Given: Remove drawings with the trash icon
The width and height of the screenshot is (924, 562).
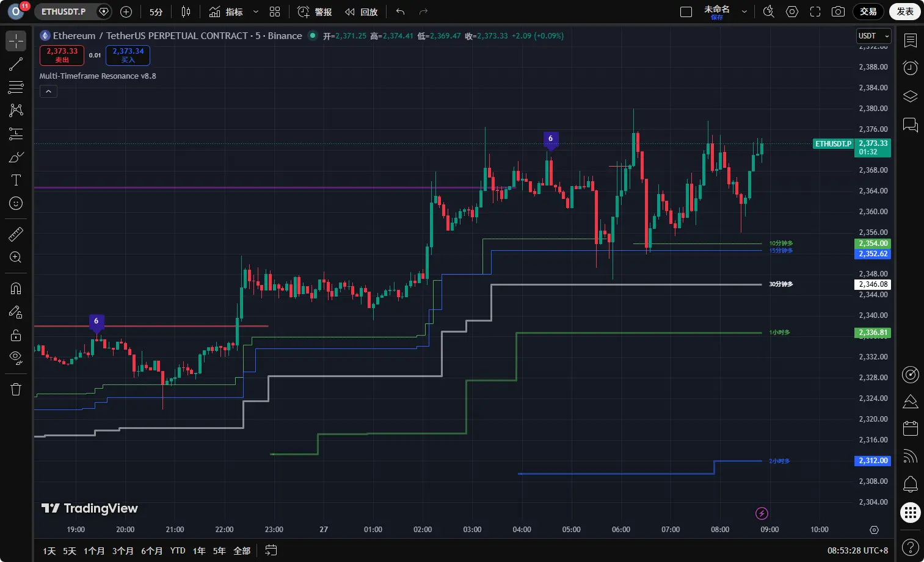Looking at the screenshot, I should pos(16,389).
